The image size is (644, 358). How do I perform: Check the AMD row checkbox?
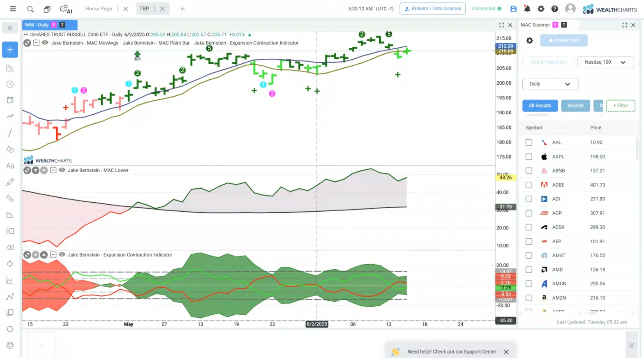(529, 270)
